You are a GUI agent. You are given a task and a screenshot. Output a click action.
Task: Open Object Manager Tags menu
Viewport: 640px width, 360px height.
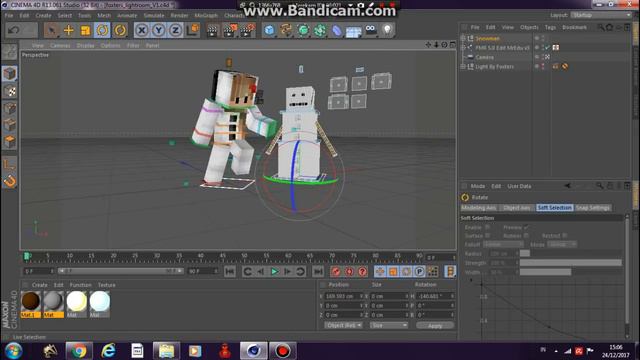pos(550,27)
